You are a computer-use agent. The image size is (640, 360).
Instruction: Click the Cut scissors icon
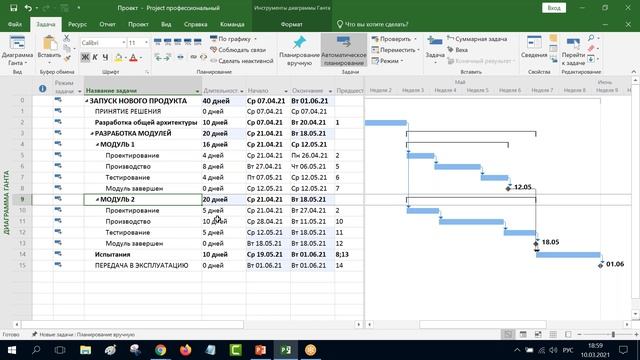click(67, 38)
